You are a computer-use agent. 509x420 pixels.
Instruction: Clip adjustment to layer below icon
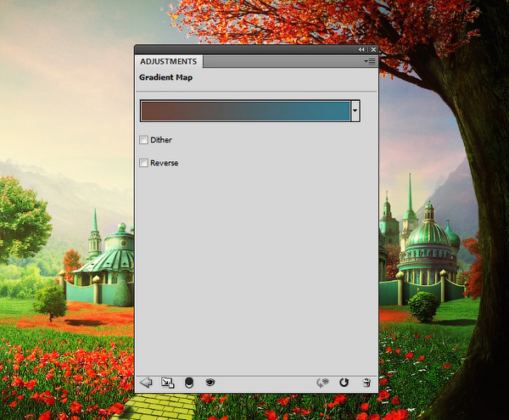189,383
